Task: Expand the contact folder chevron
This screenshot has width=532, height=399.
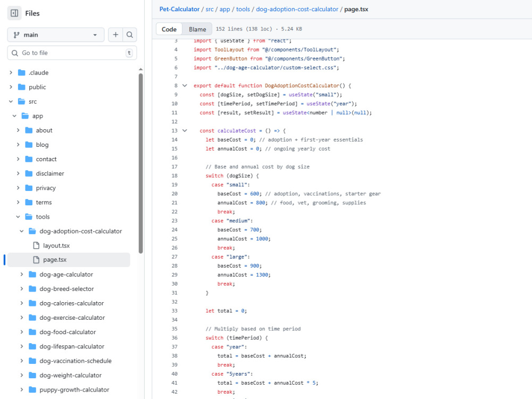Action: point(18,159)
